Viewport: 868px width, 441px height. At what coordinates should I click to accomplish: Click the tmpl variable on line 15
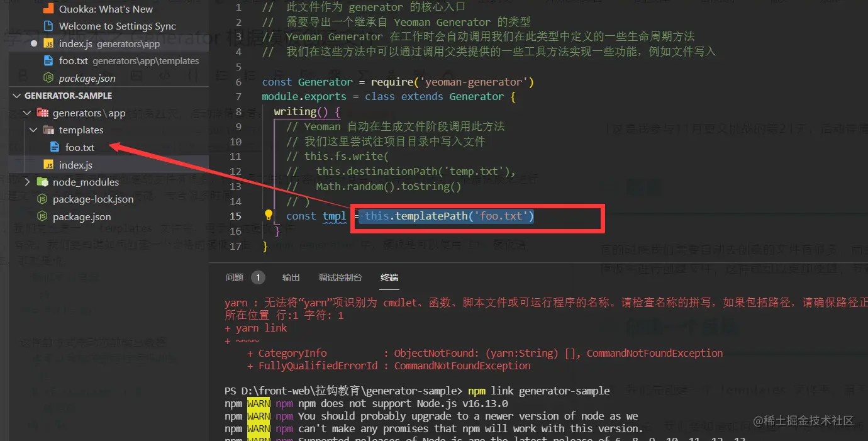335,216
